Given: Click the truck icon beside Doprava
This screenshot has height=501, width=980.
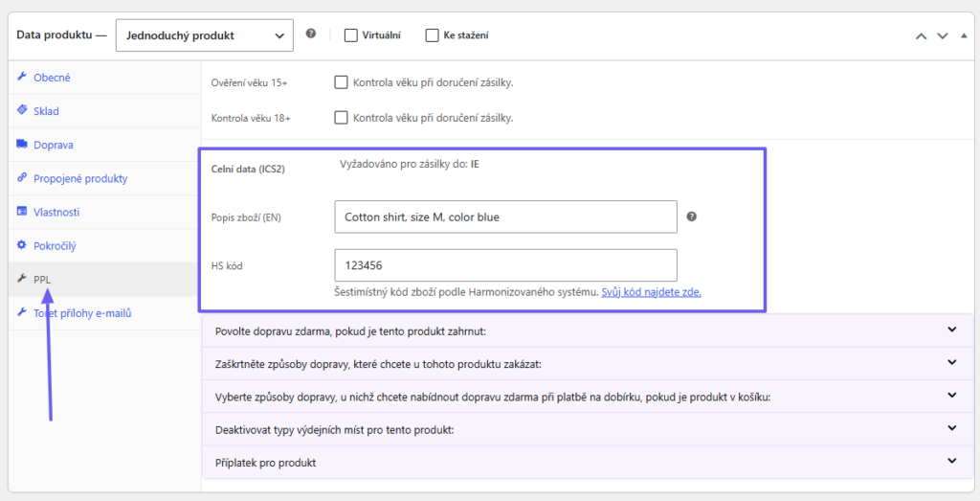Looking at the screenshot, I should (x=22, y=144).
